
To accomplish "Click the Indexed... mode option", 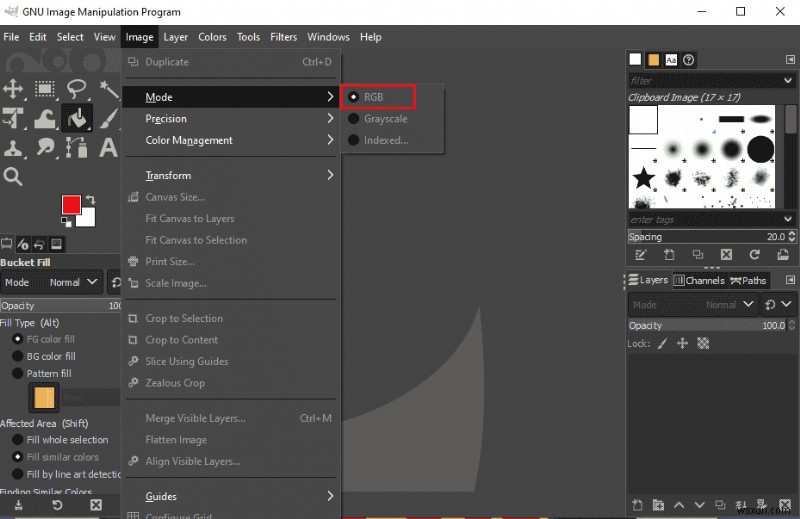I will 385,141.
